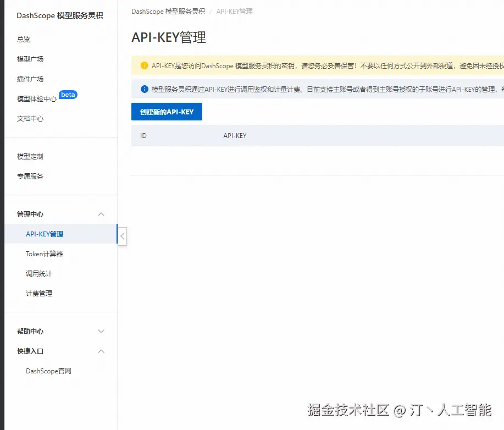
Task: Select API-KEY管理 in the sidebar
Action: click(61, 234)
